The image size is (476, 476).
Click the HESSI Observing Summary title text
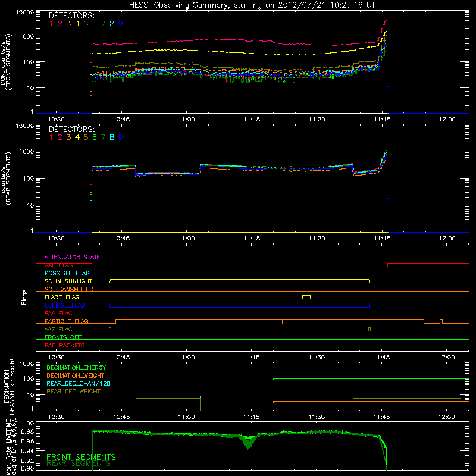point(252,5)
